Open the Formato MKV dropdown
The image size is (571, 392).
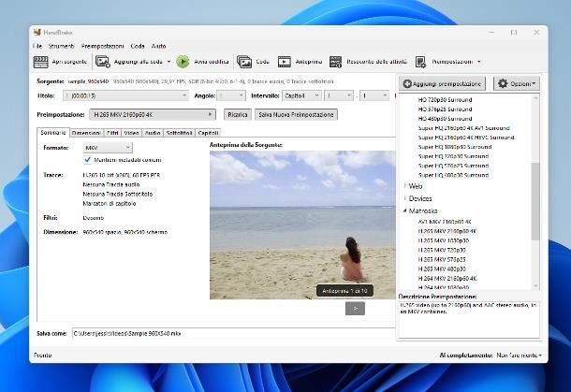(x=108, y=148)
